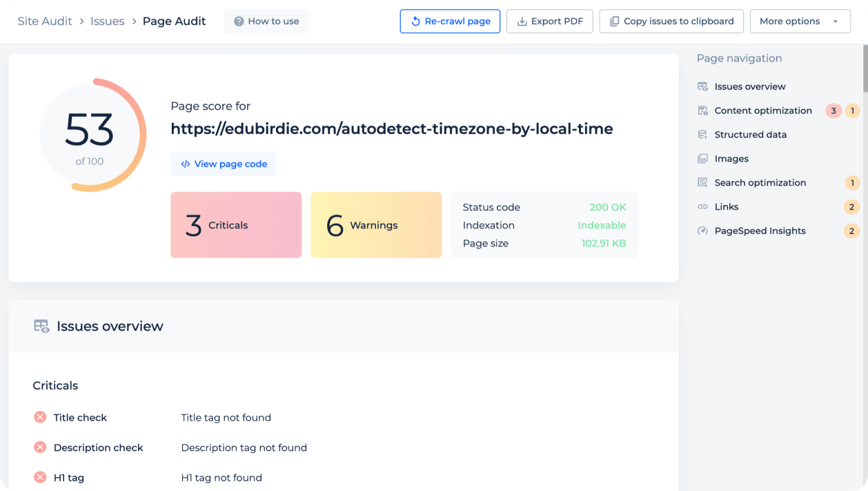Viewport: 868px width, 491px height.
Task: Jump to PageSpeed Insights section
Action: 760,231
